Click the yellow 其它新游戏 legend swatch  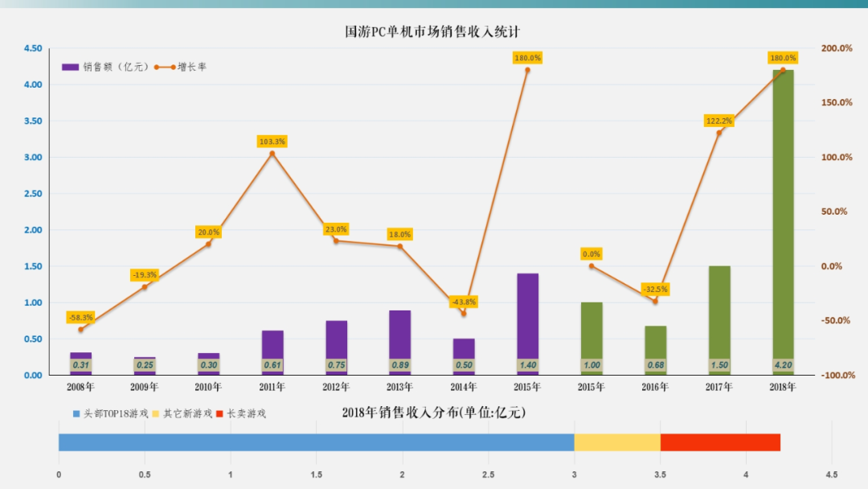(156, 413)
